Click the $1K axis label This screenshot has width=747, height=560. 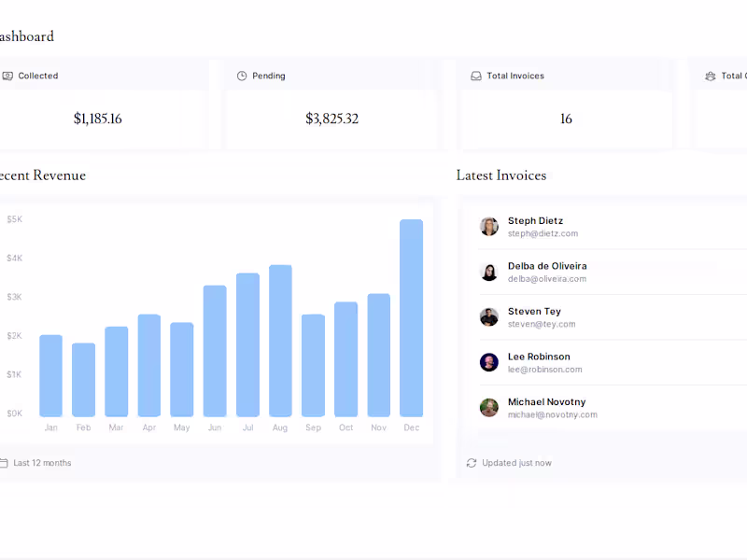pos(15,375)
